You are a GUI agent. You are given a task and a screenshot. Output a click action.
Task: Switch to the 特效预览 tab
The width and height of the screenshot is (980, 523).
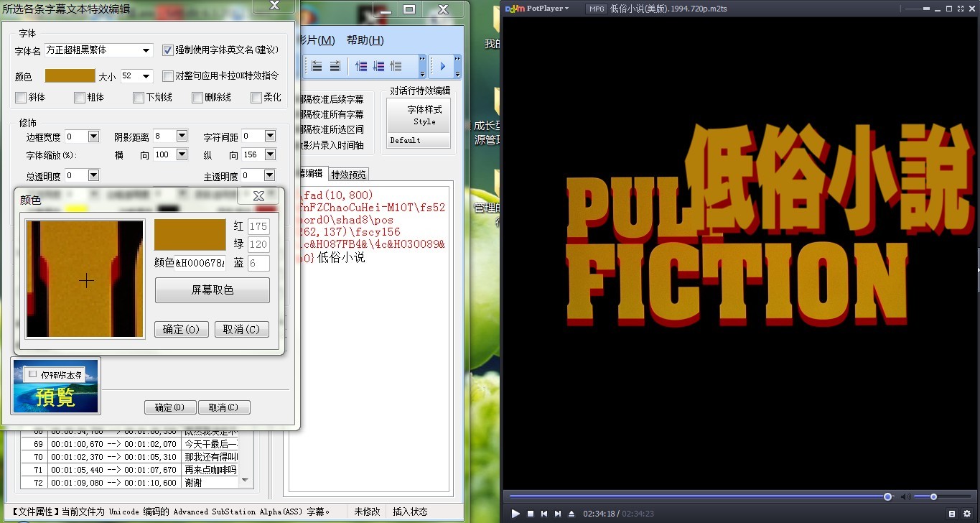coord(348,174)
